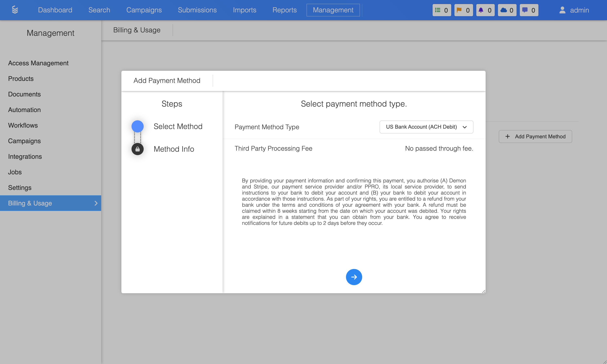
Task: Open the bell notifications counter
Action: 485,10
